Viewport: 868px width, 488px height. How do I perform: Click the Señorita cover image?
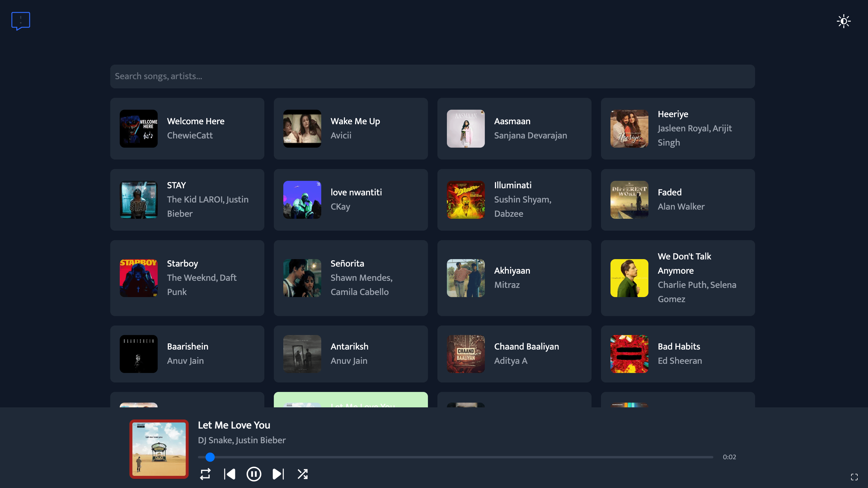(302, 278)
